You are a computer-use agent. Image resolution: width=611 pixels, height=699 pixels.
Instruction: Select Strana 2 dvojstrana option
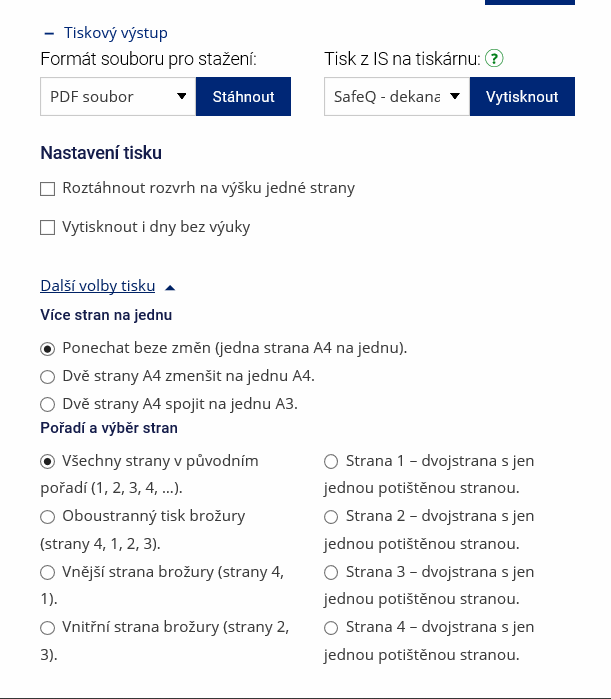[x=331, y=517]
